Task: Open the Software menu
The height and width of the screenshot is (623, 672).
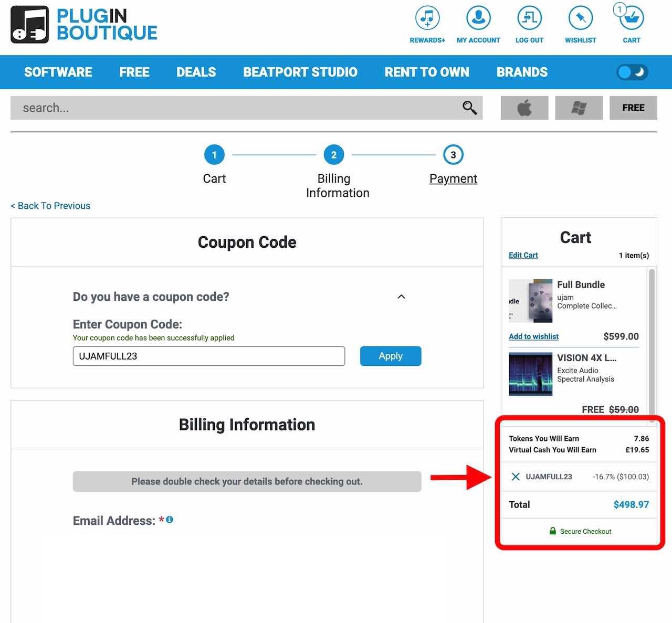Action: click(58, 72)
